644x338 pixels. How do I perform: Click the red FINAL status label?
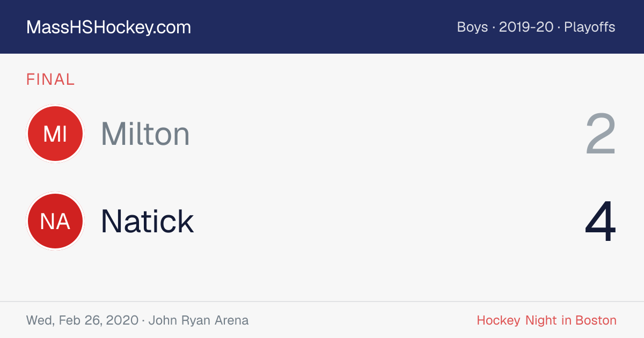tap(50, 80)
